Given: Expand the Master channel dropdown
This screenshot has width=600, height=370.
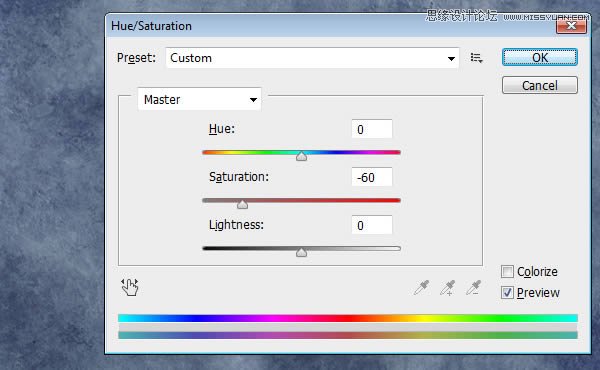Looking at the screenshot, I should [x=199, y=99].
